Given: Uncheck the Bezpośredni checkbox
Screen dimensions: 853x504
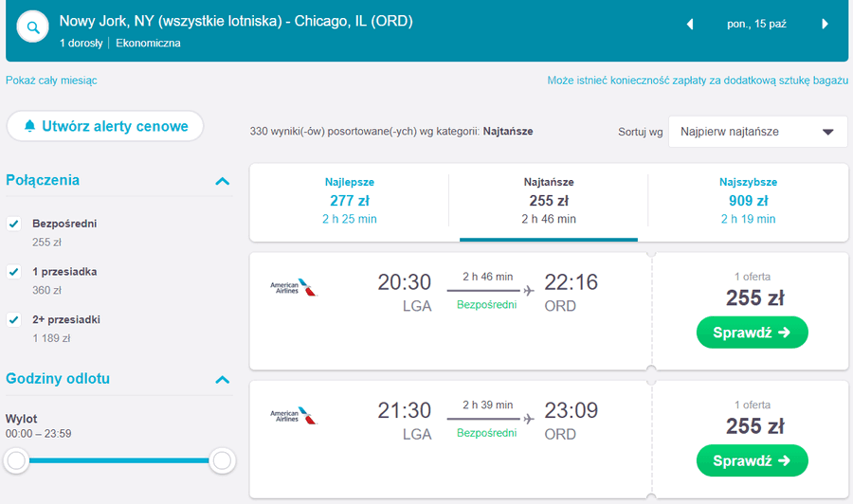Looking at the screenshot, I should tap(14, 224).
